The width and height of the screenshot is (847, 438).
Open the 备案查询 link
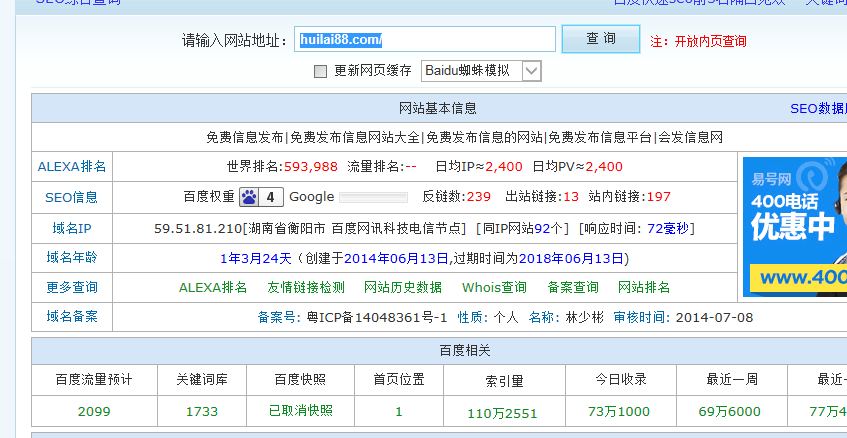coord(573,287)
